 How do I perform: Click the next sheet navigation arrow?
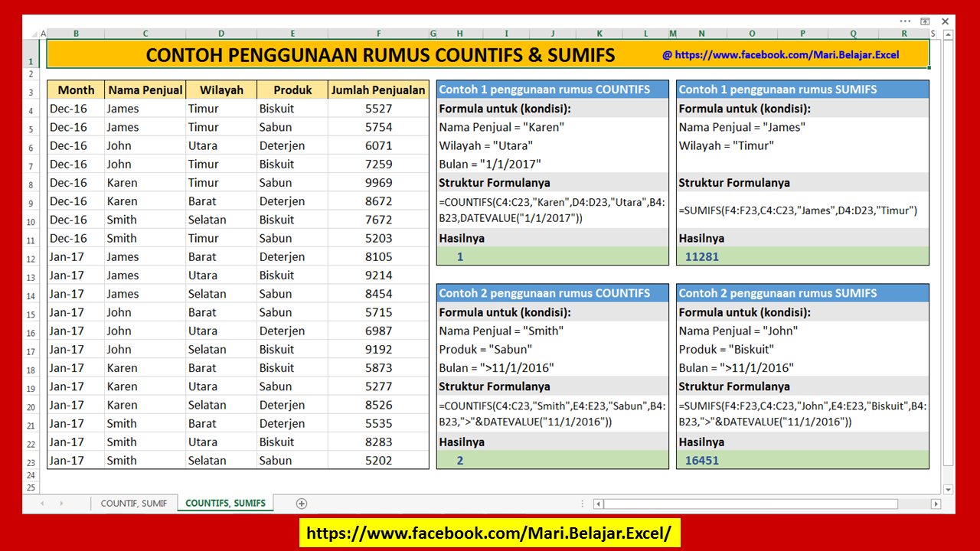61,504
